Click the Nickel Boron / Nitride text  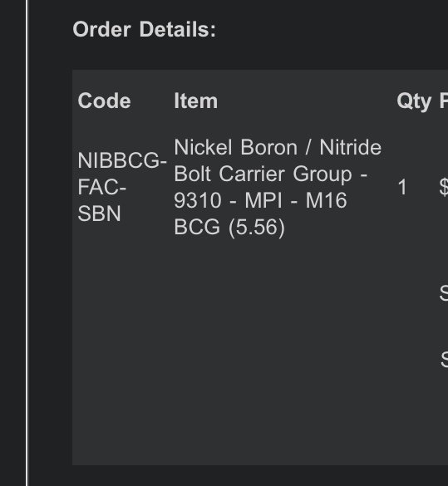click(x=278, y=147)
